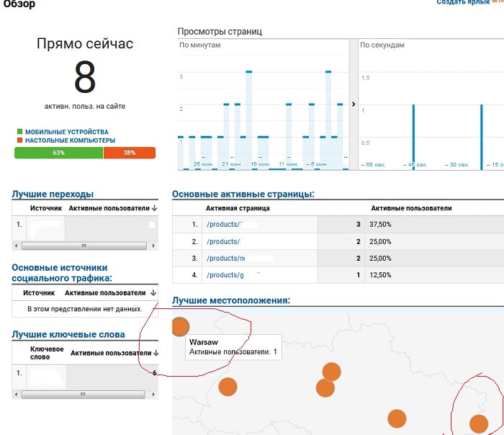Sort Лучшие переходы by active users arrow
This screenshot has width=504, height=435.
(x=154, y=209)
